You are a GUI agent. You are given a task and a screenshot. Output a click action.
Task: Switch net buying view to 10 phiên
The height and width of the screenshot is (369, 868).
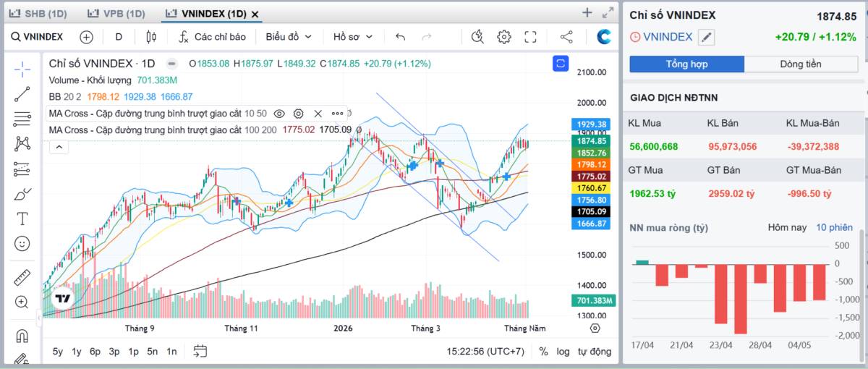pos(835,227)
